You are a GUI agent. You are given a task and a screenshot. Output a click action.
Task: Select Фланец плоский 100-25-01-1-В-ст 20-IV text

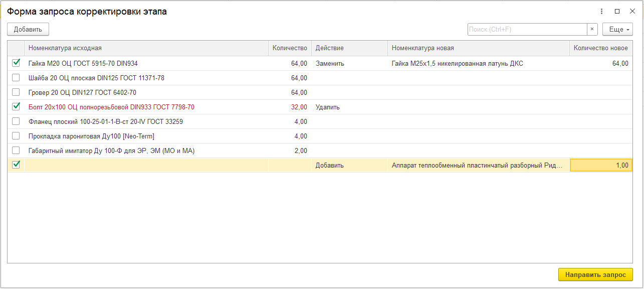pos(106,122)
